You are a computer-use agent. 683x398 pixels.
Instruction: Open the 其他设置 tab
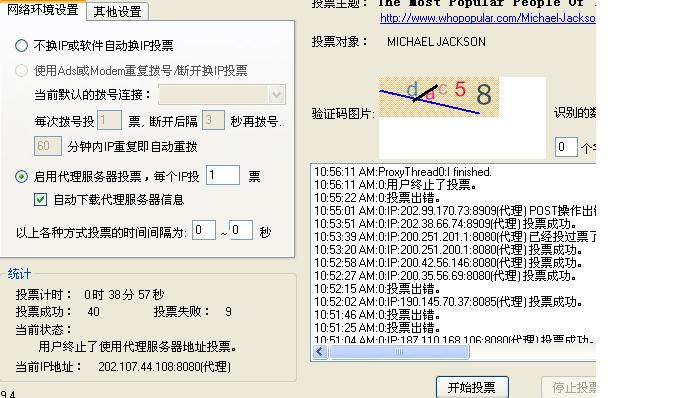coord(117,11)
